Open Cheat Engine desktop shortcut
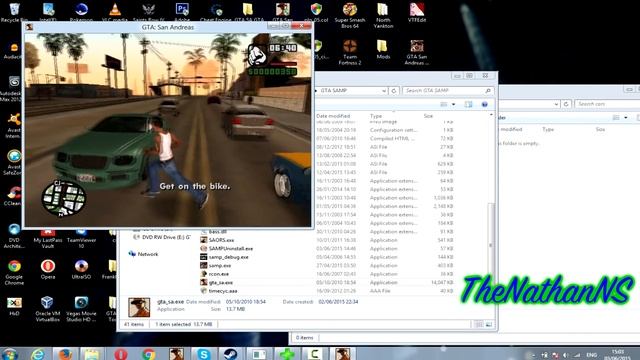This screenshot has height=360, width=640. click(216, 11)
